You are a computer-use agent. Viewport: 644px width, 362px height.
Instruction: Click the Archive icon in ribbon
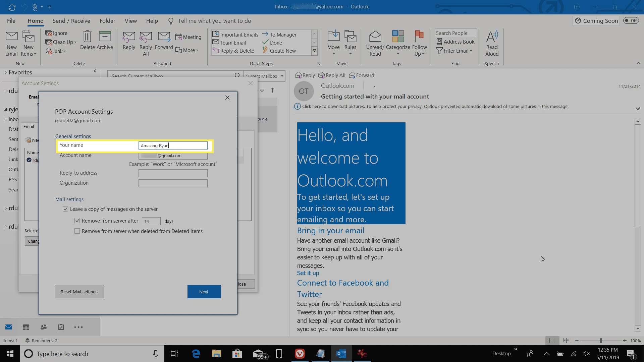point(105,37)
